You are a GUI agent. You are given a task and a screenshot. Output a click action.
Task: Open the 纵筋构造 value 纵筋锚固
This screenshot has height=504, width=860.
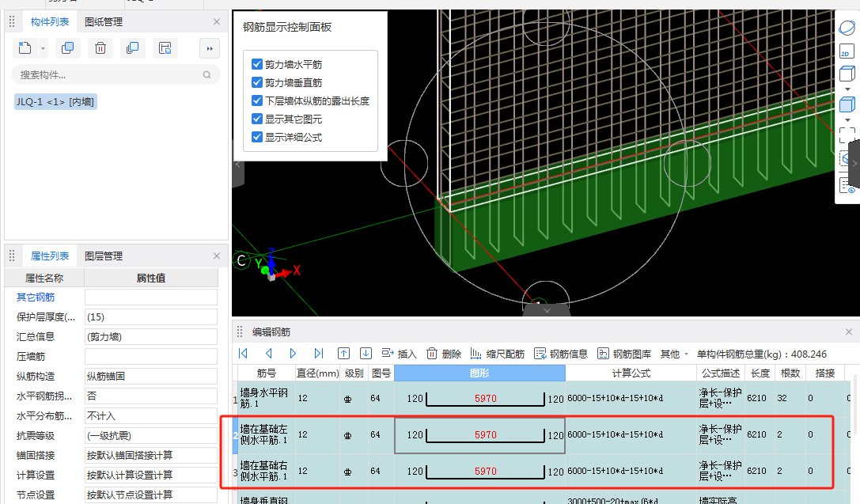(151, 376)
